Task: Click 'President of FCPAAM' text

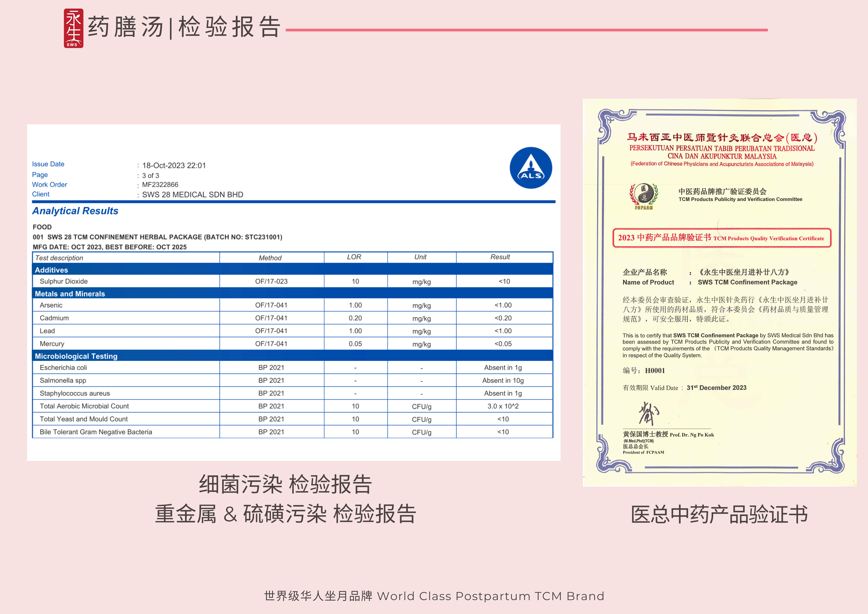Action: point(643,452)
